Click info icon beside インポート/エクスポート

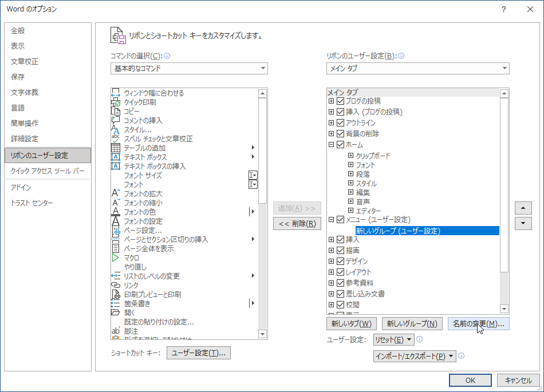(x=462, y=355)
